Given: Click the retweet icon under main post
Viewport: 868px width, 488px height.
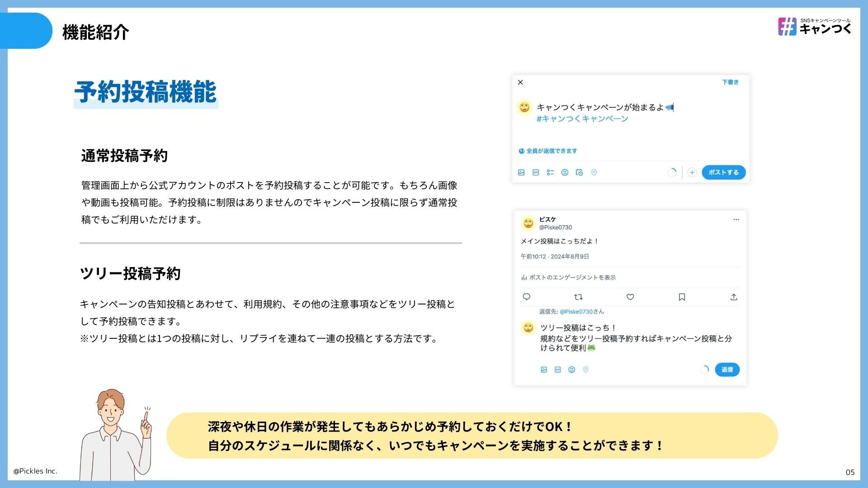Looking at the screenshot, I should 578,297.
